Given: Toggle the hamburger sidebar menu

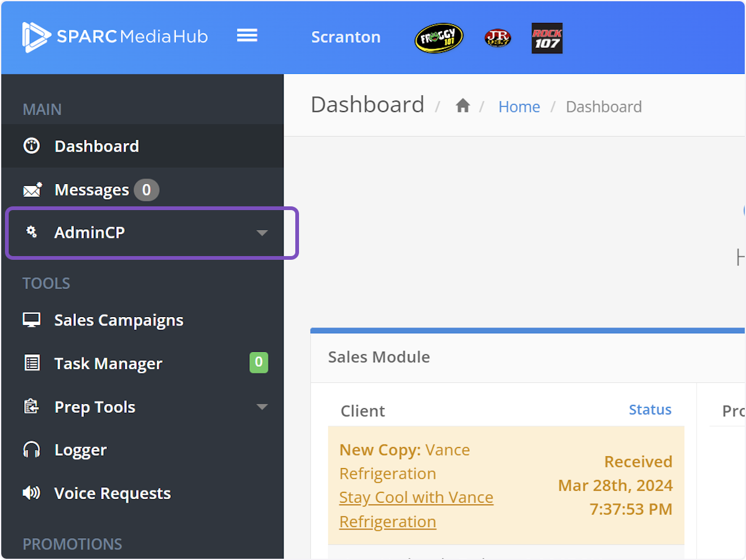Looking at the screenshot, I should (x=247, y=36).
